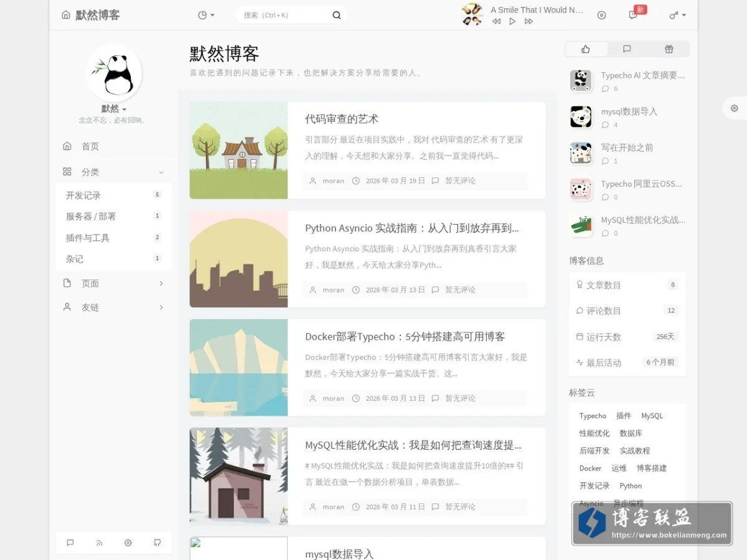Select the MySQL tag in tag cloud
Viewport: 747px width, 560px height.
coord(652,416)
